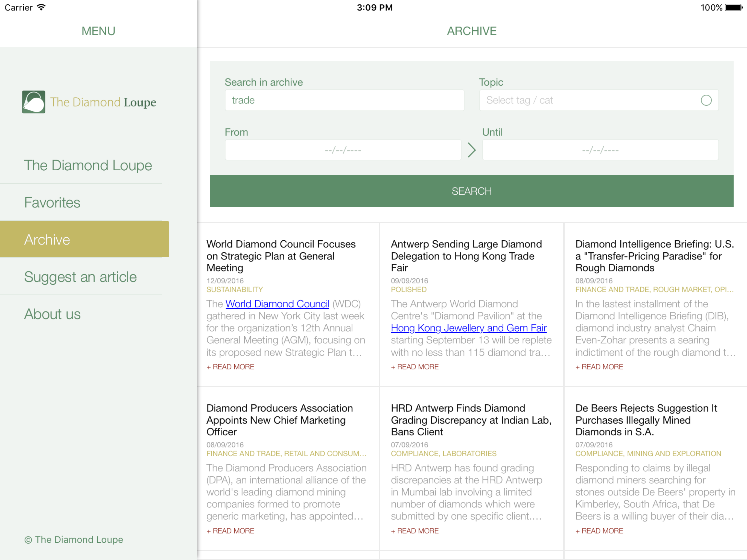
Task: Tap the ARCHIVE header title
Action: click(x=471, y=31)
